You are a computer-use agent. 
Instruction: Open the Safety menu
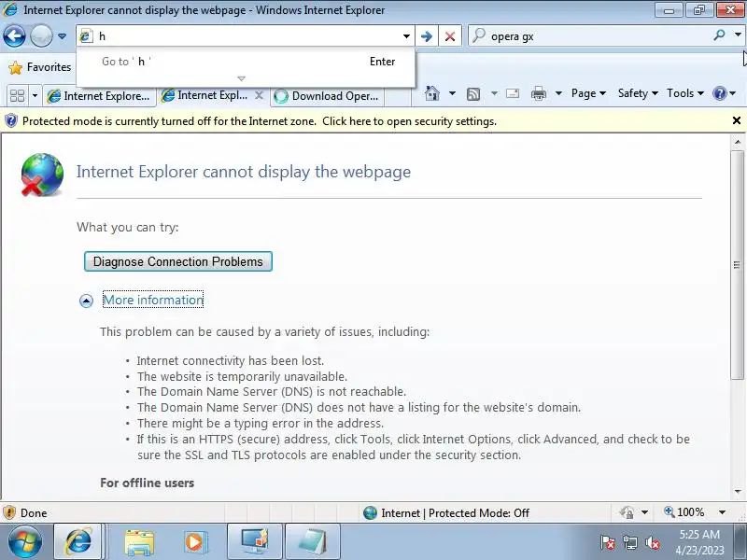[x=638, y=93]
